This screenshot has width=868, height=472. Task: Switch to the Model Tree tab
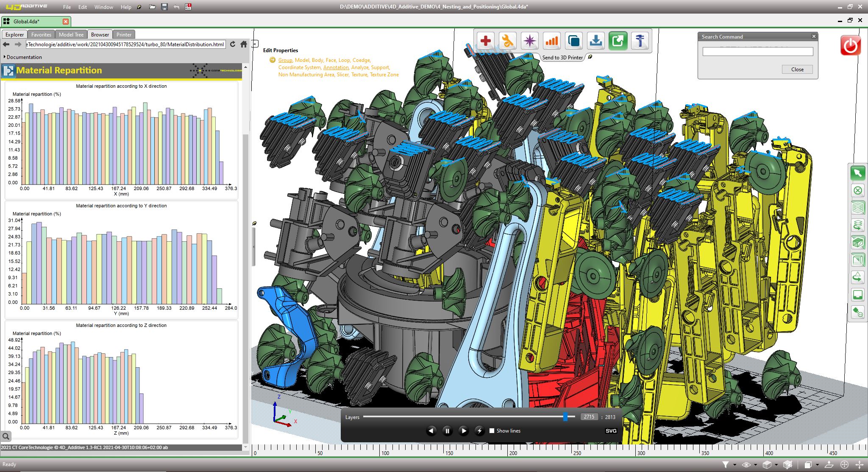71,35
